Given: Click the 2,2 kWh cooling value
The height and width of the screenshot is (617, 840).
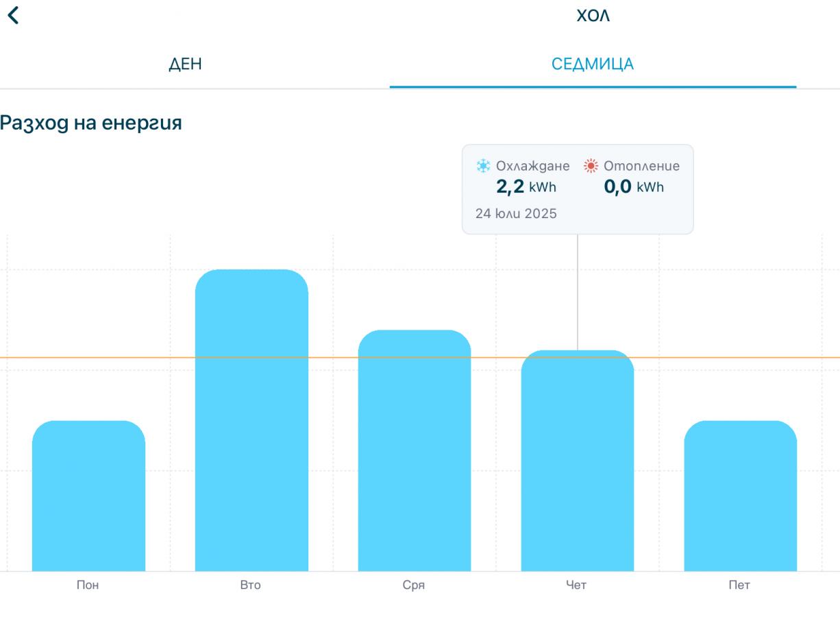Looking at the screenshot, I should click(x=526, y=188).
